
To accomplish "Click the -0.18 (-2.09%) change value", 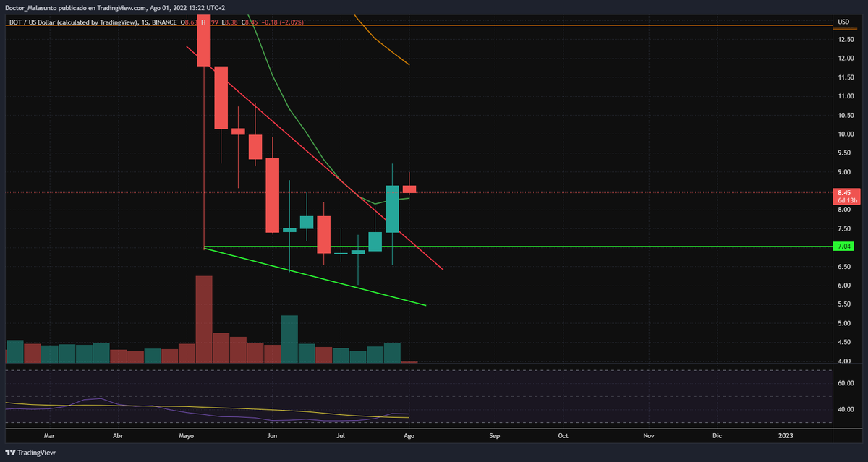I will click(x=282, y=22).
